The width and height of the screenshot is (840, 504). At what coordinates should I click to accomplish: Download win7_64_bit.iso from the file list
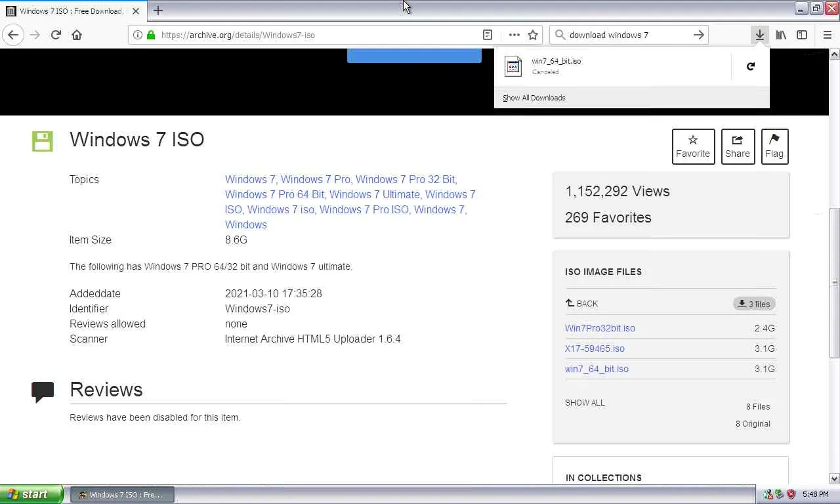click(x=597, y=369)
